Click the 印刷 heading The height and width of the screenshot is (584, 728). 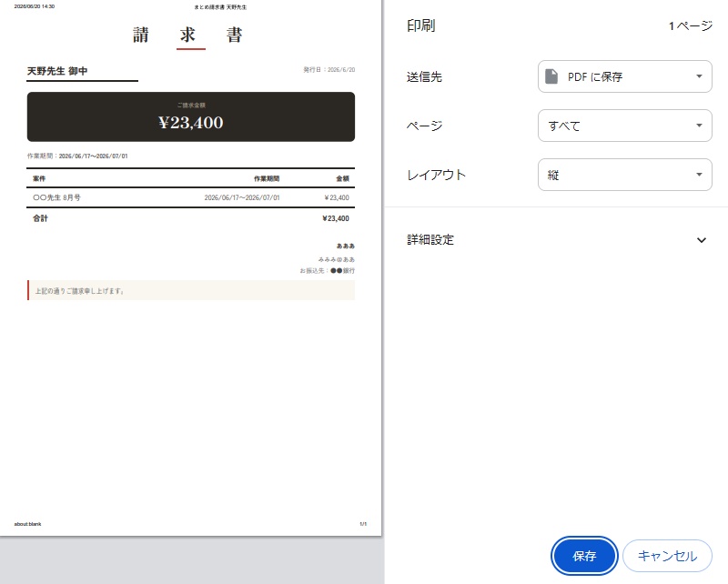(421, 25)
